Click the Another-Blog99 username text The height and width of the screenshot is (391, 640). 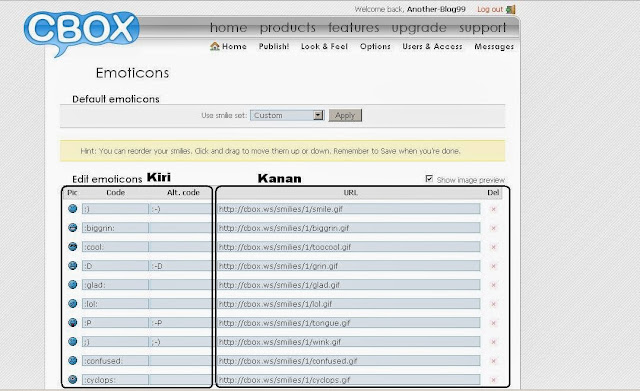436,9
